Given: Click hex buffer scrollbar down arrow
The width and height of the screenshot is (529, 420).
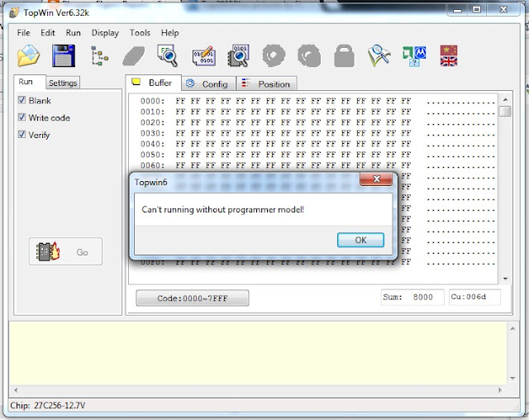Looking at the screenshot, I should [505, 279].
